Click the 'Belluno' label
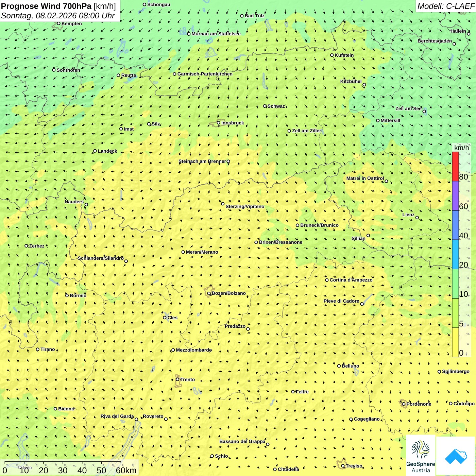476x476 pixels. pyautogui.click(x=350, y=366)
